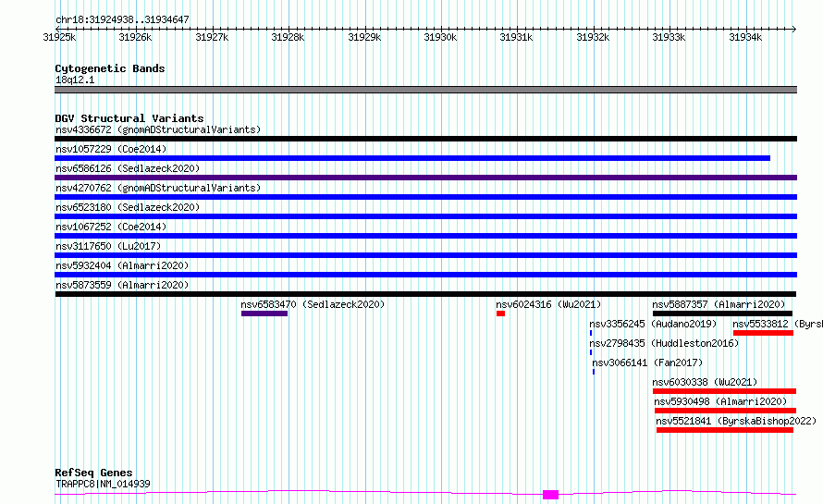Select the magenta TRAPPC8 exon block
The height and width of the screenshot is (504, 823).
click(550, 495)
